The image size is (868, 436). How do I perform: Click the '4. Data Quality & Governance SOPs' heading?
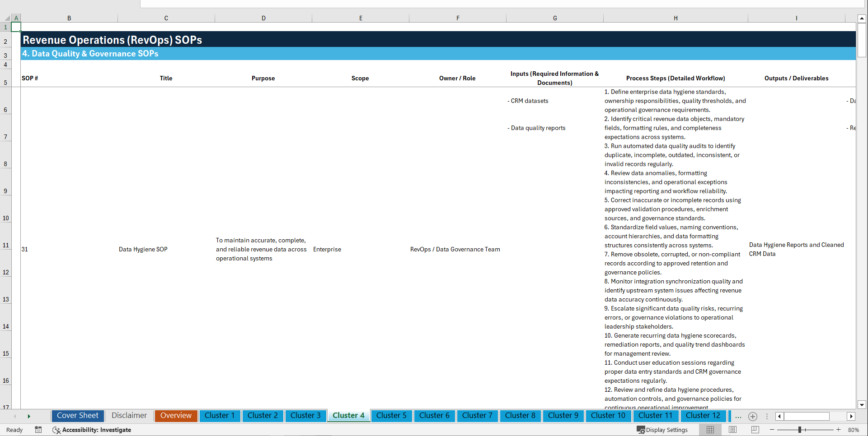tap(90, 53)
